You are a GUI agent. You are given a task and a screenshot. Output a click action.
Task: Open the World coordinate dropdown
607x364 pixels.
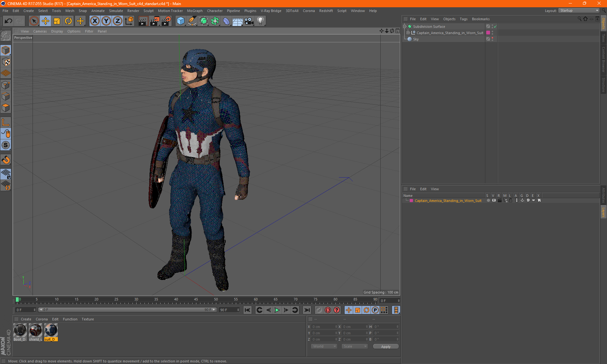pyautogui.click(x=324, y=346)
